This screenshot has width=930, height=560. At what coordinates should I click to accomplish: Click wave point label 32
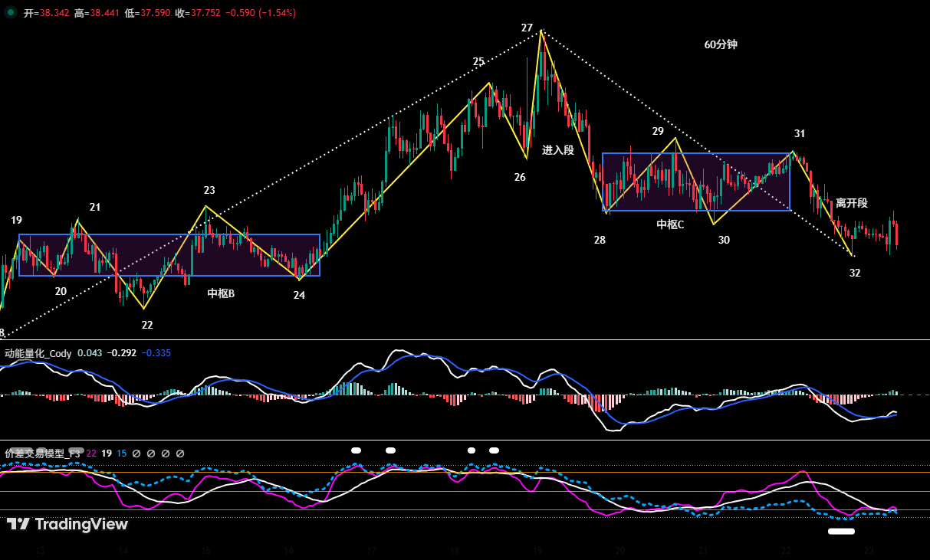(855, 273)
